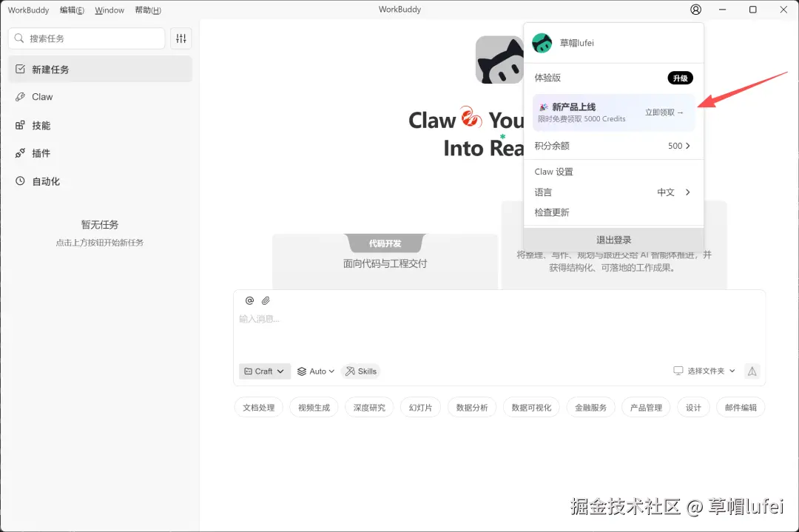Click the WorkBuddy cat mascot logo
799x532 pixels.
499,60
